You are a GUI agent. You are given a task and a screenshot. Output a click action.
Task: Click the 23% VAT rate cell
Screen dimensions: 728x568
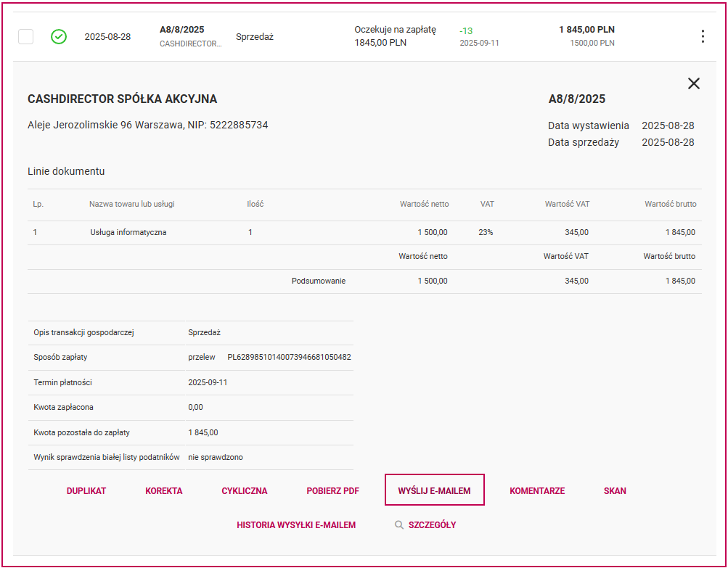[486, 232]
